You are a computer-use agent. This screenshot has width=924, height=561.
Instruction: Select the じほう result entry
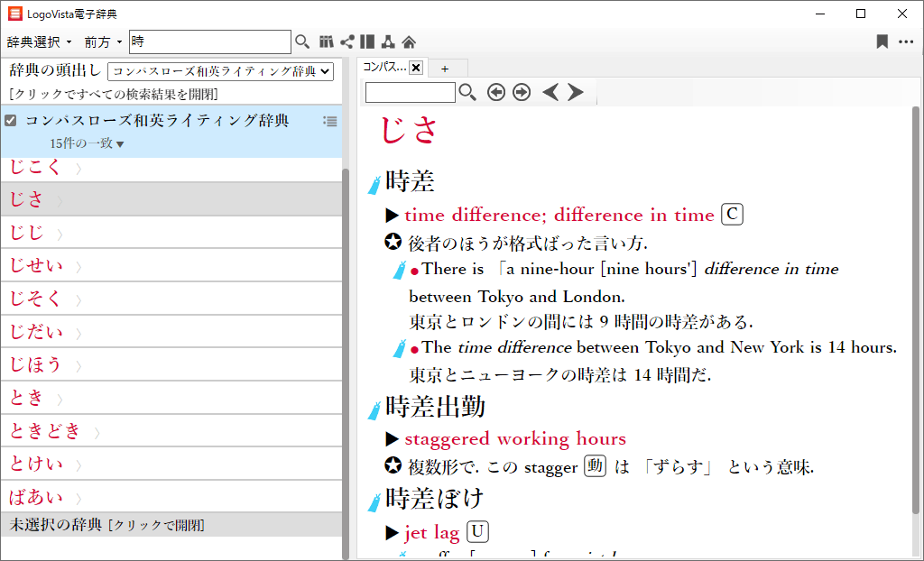tap(171, 364)
